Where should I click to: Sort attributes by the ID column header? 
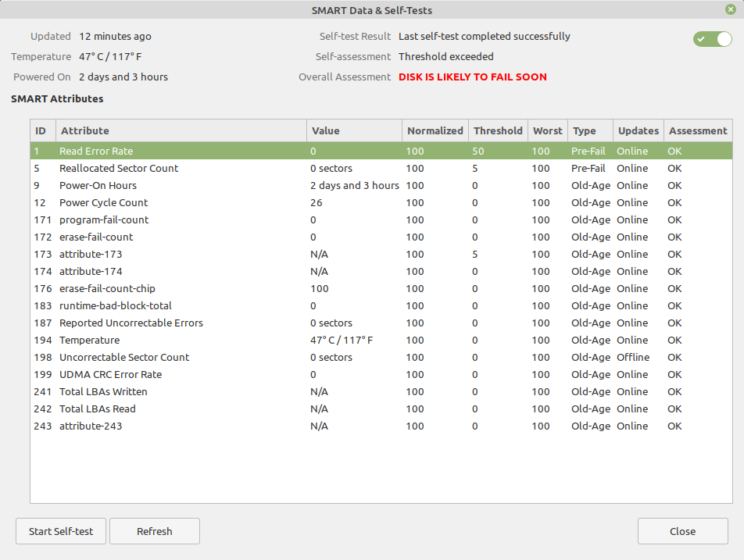pyautogui.click(x=41, y=130)
